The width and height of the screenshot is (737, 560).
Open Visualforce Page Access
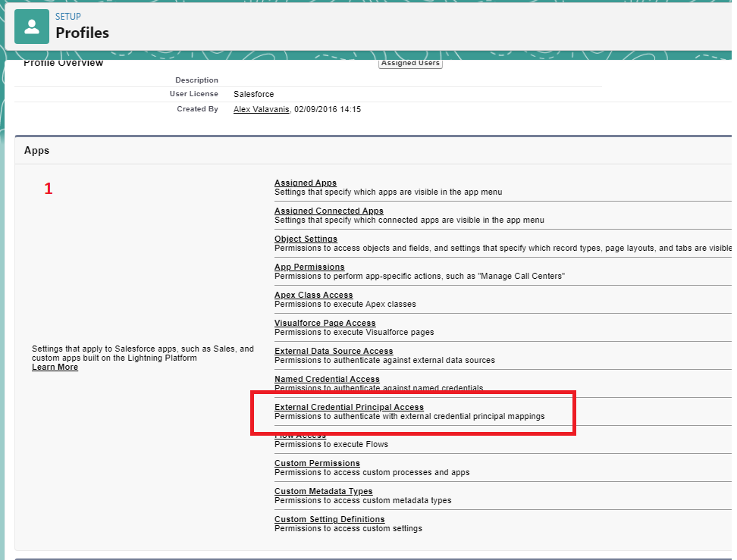coord(325,323)
